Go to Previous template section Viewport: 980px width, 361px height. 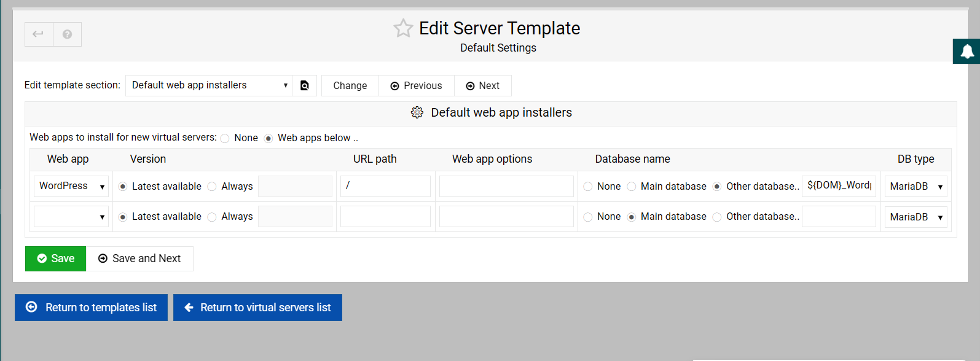pyautogui.click(x=416, y=86)
